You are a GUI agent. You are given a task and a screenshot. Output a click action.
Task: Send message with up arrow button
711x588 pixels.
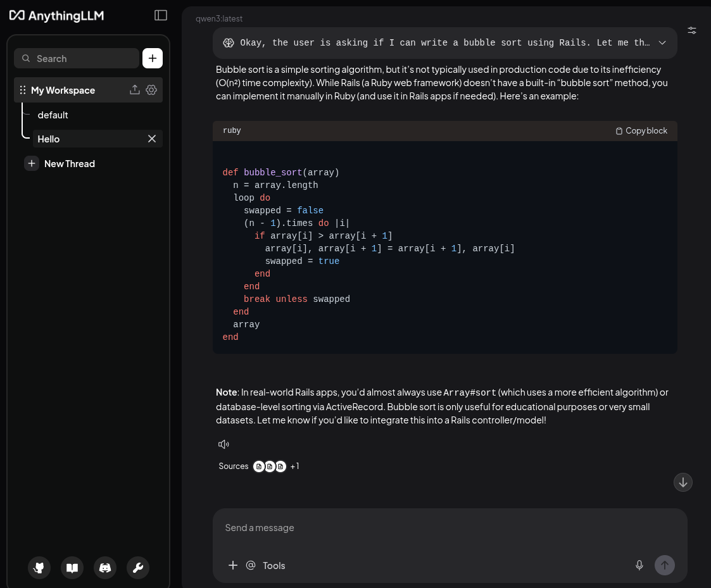(665, 565)
